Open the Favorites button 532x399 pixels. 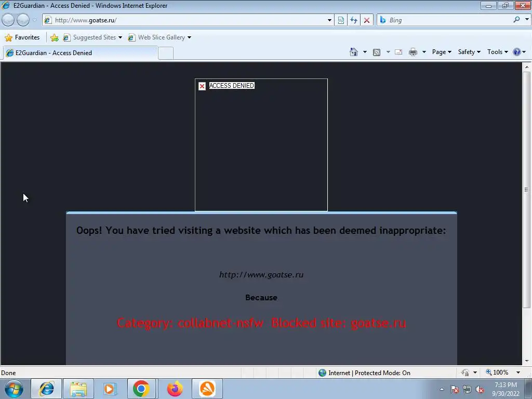pos(22,37)
